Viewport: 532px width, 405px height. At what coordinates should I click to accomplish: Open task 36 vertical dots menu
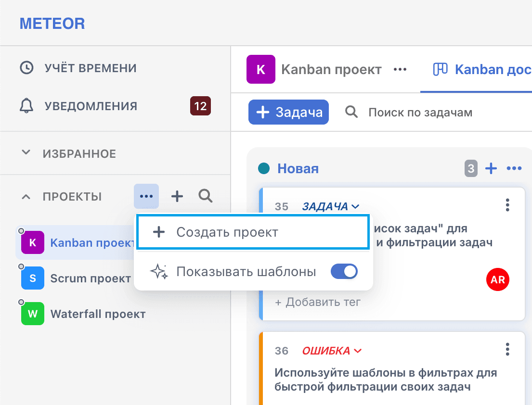click(x=507, y=349)
